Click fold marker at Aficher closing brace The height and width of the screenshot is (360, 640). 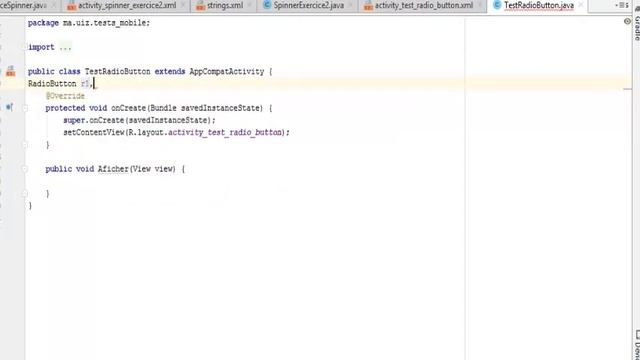coord(24,193)
